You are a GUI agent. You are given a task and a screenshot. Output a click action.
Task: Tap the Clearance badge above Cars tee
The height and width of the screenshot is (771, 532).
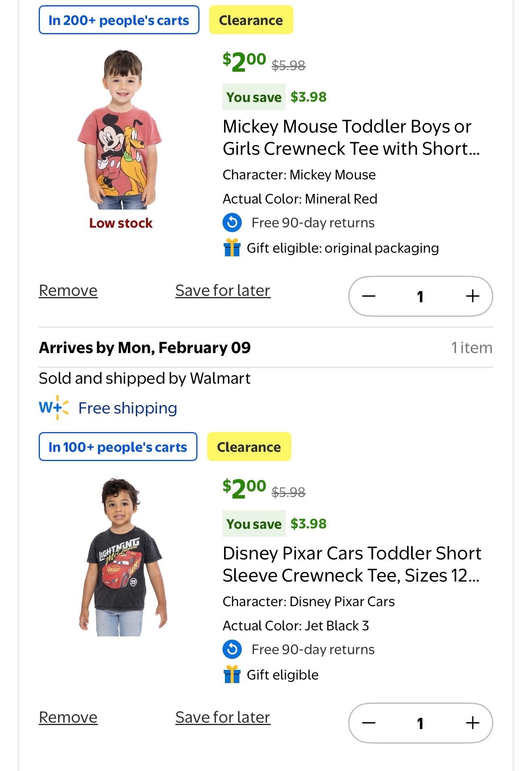click(249, 447)
